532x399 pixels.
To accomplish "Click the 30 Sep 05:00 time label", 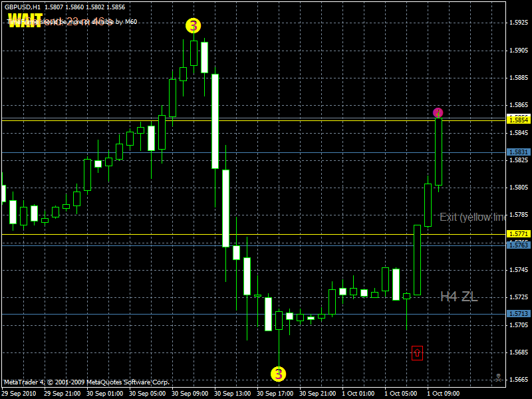I will (x=147, y=394).
